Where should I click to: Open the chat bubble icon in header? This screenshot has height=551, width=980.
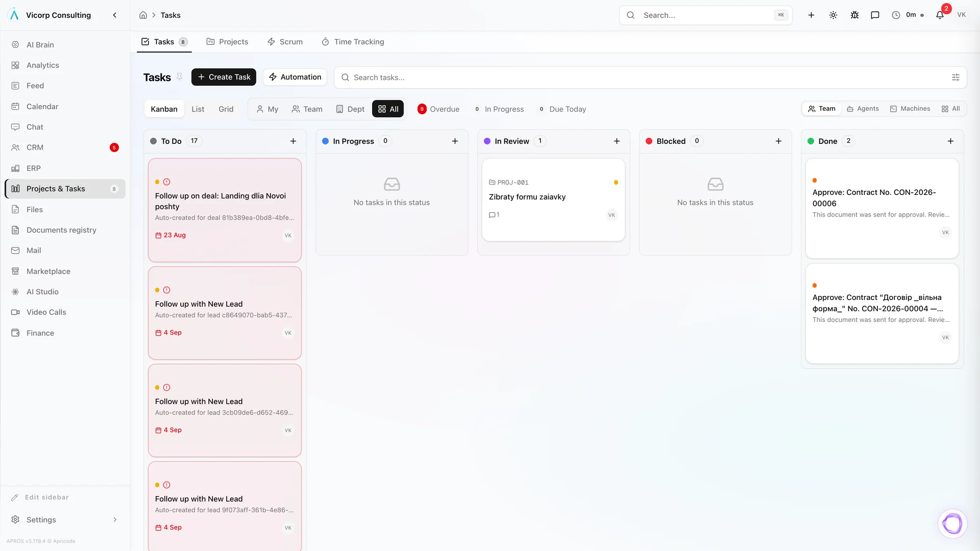pyautogui.click(x=875, y=15)
